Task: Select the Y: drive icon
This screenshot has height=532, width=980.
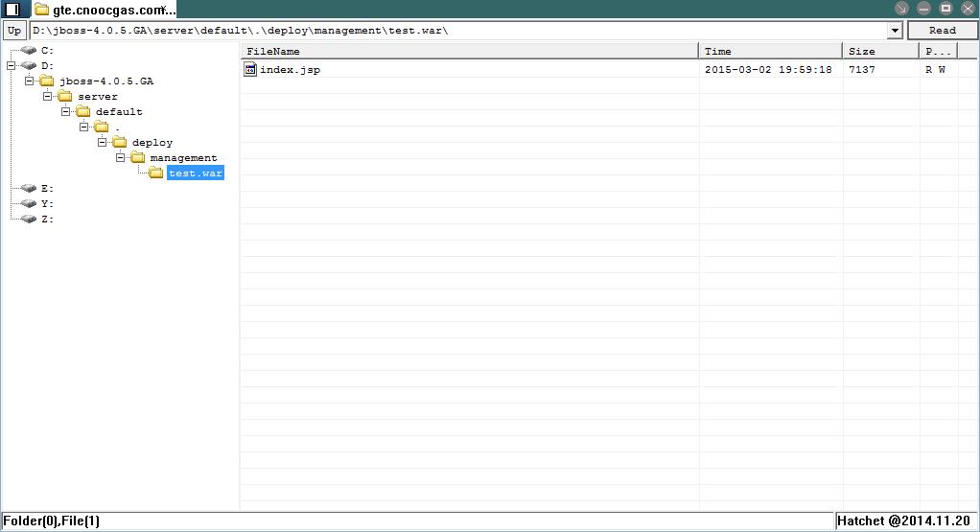Action: 28,203
